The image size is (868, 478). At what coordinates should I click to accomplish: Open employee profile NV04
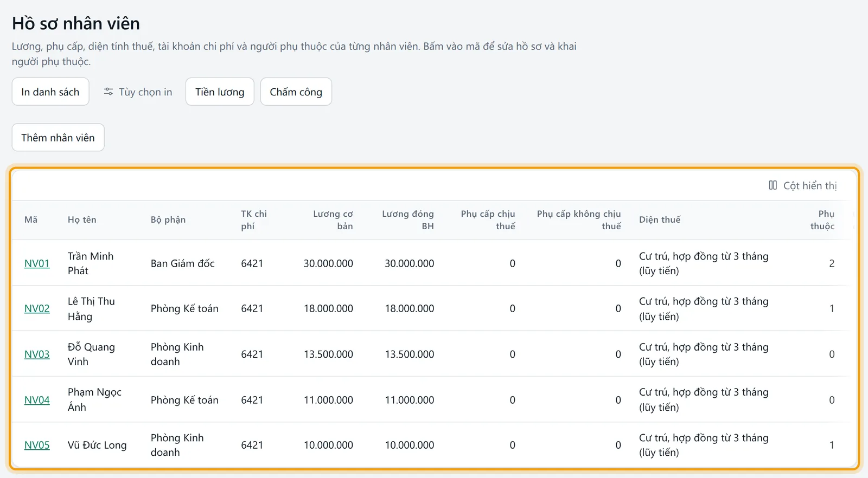click(37, 400)
